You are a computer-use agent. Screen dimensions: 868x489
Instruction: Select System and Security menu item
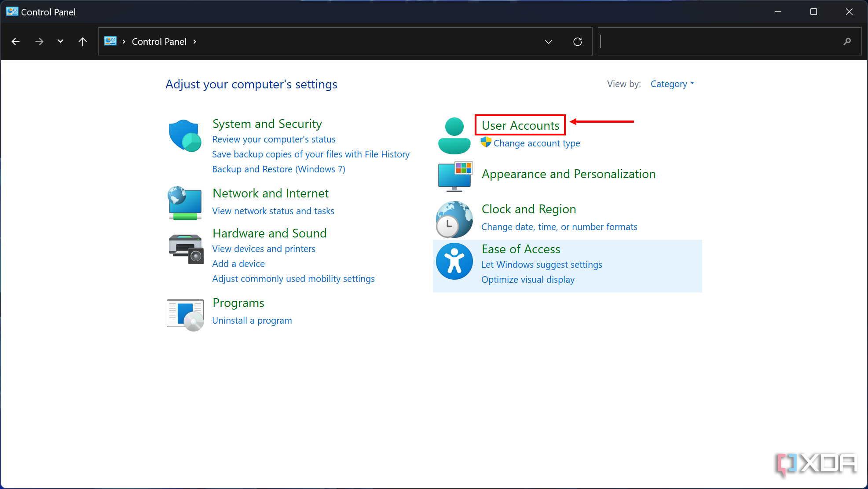click(x=267, y=123)
